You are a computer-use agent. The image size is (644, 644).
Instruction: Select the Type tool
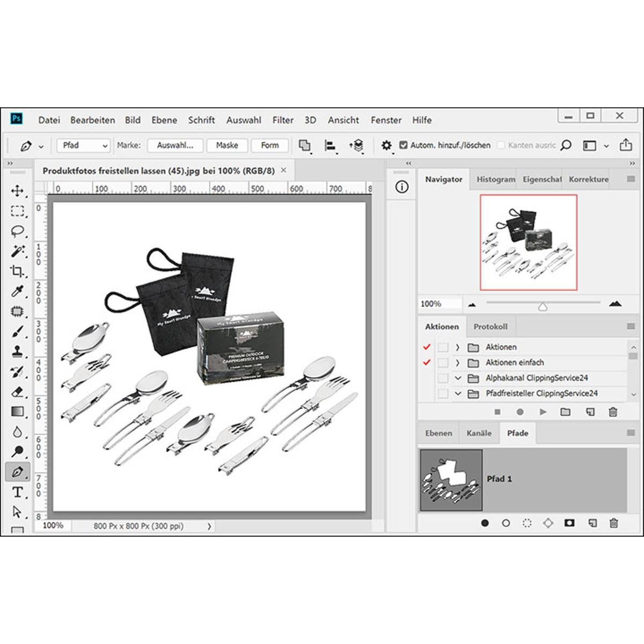[x=17, y=492]
